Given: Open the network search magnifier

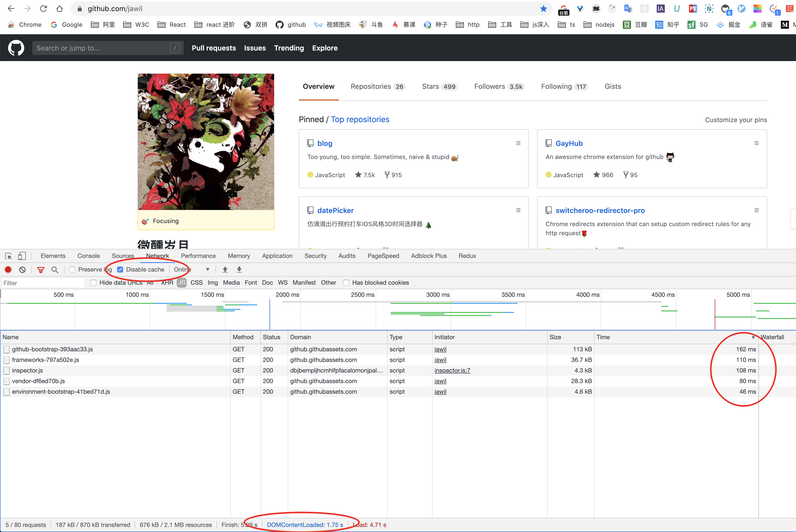Looking at the screenshot, I should pos(55,270).
